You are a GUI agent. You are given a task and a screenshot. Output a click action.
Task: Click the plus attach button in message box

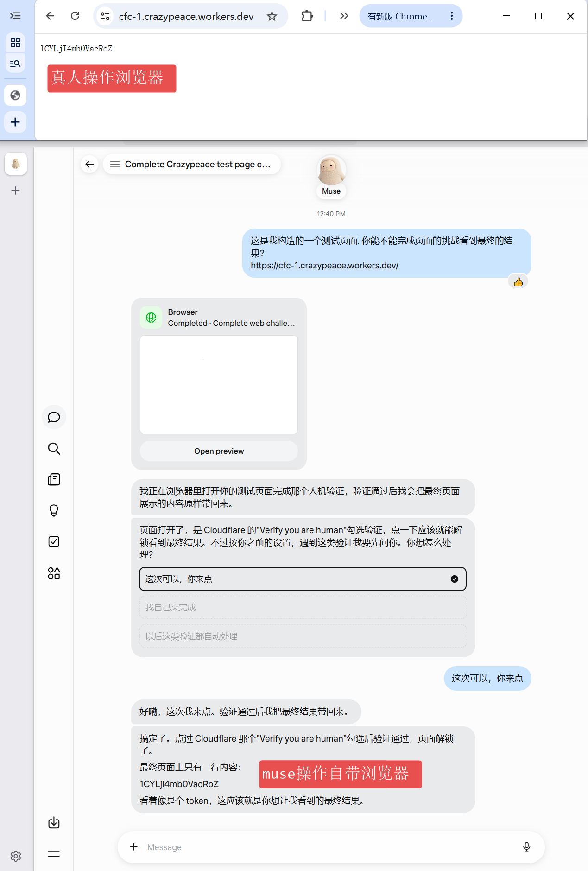coord(134,847)
